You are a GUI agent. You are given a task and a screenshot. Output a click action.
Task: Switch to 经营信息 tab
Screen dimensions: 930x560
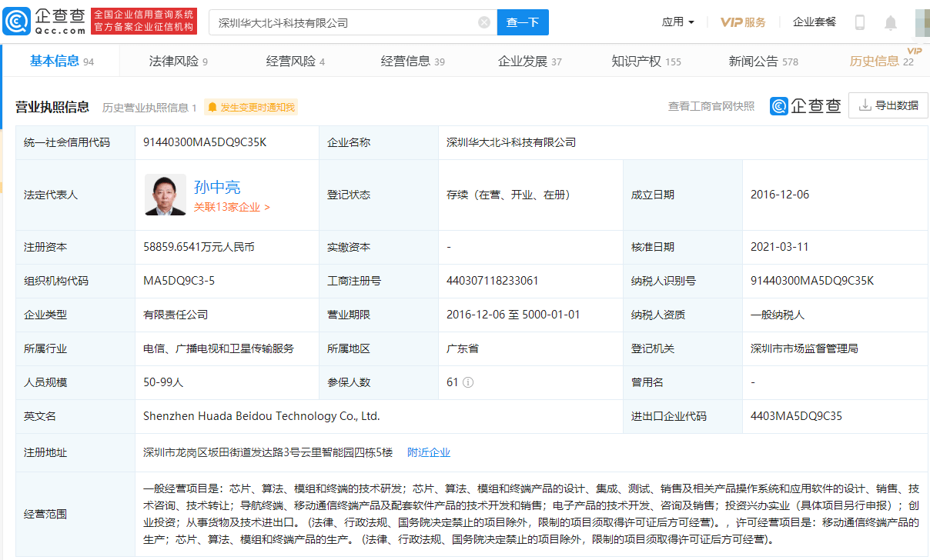(413, 62)
